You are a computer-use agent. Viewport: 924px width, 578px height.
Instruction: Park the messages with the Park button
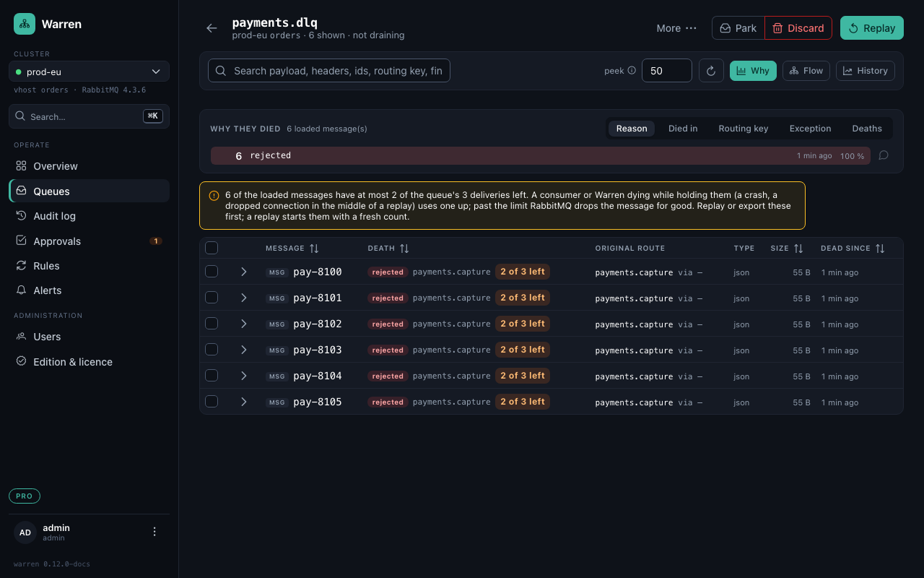738,28
